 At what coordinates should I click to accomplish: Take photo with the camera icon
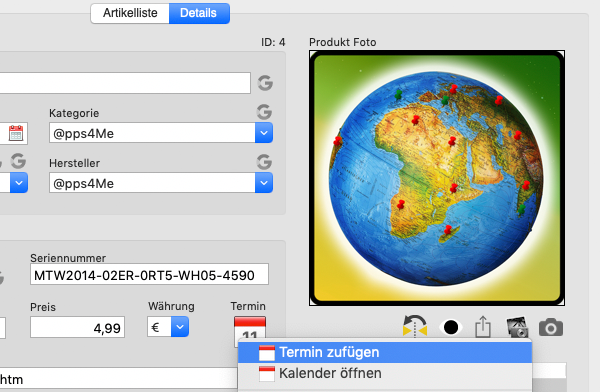pos(551,327)
